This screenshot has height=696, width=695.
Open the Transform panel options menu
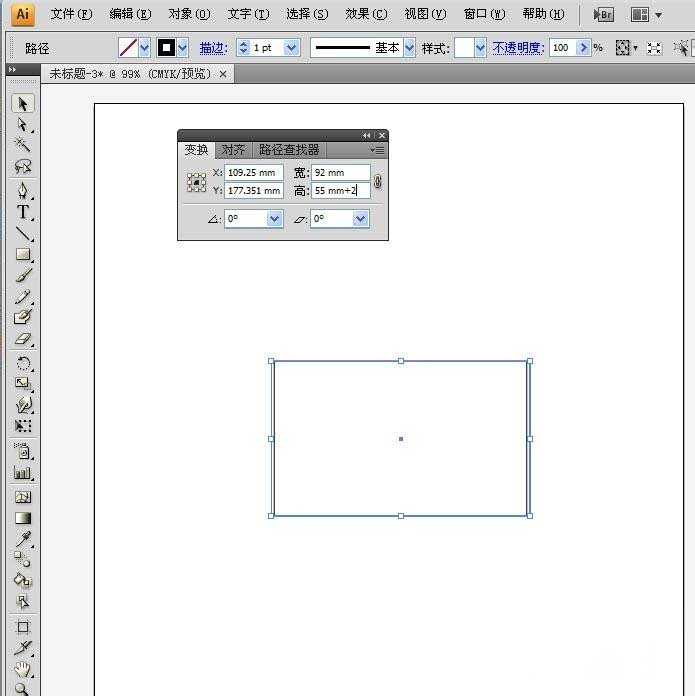(378, 150)
